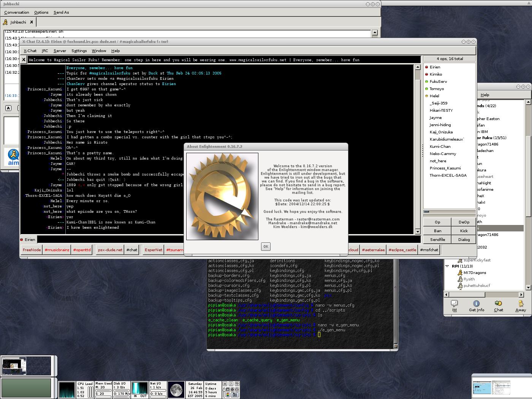Viewport: 532px width, 399px height.
Task: Click the X-Chat chat scrollbar up arrow
Action: pos(418,67)
